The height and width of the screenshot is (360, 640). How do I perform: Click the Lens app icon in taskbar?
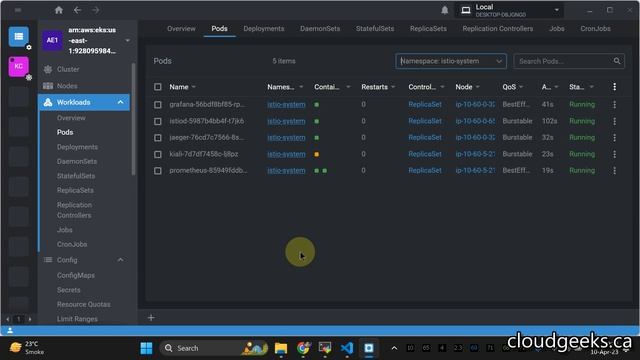click(x=369, y=348)
